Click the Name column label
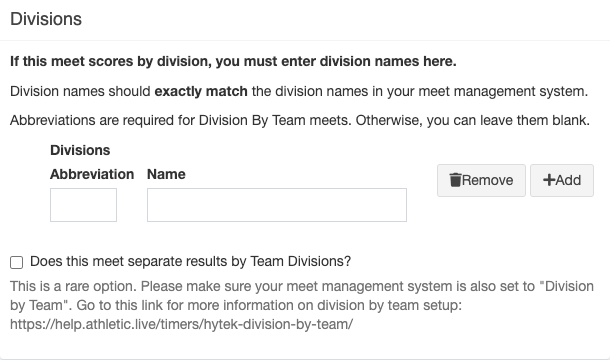The width and height of the screenshot is (610, 360). (x=166, y=174)
